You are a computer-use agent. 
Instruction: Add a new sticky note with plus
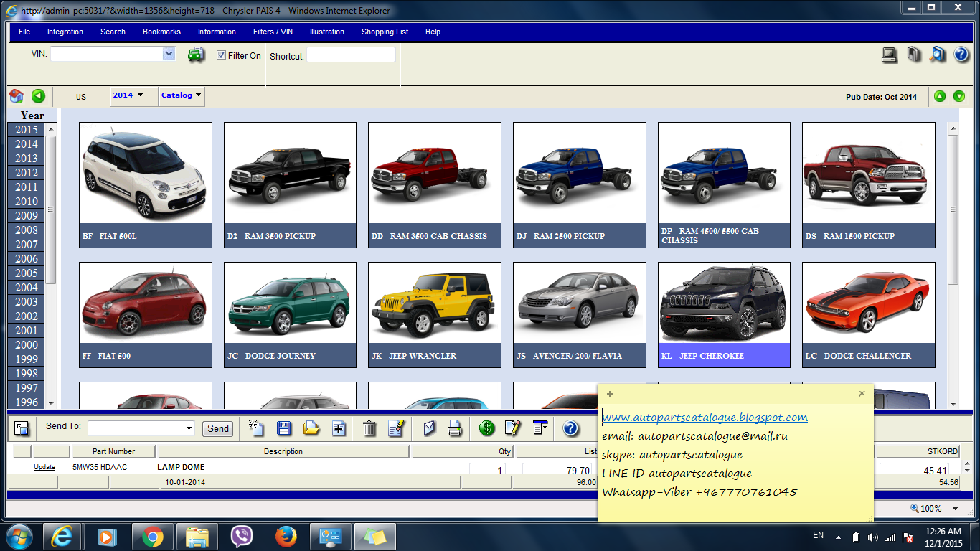pyautogui.click(x=610, y=394)
